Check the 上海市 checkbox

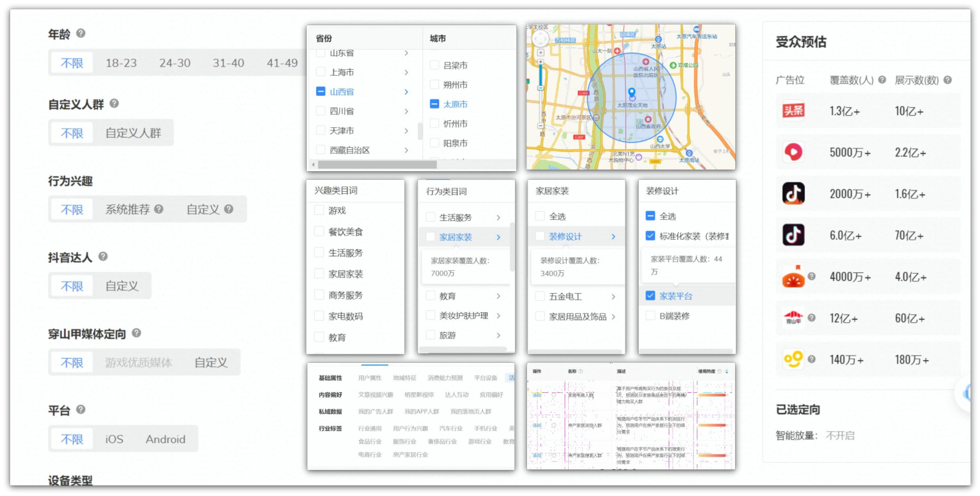tap(321, 72)
